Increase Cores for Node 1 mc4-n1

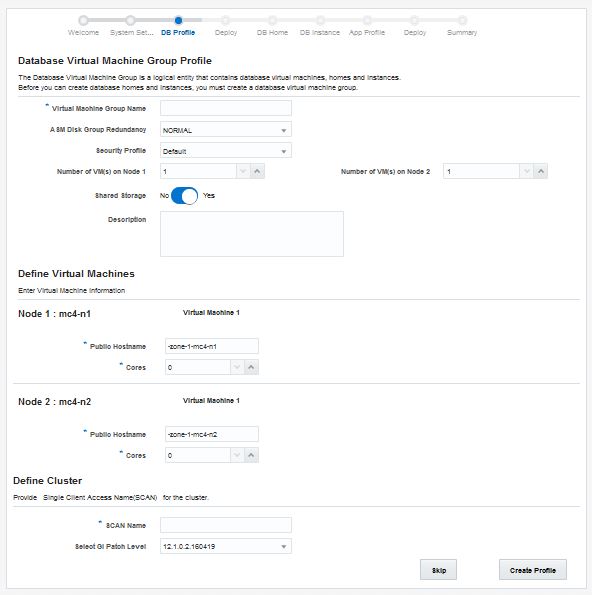pyautogui.click(x=251, y=367)
